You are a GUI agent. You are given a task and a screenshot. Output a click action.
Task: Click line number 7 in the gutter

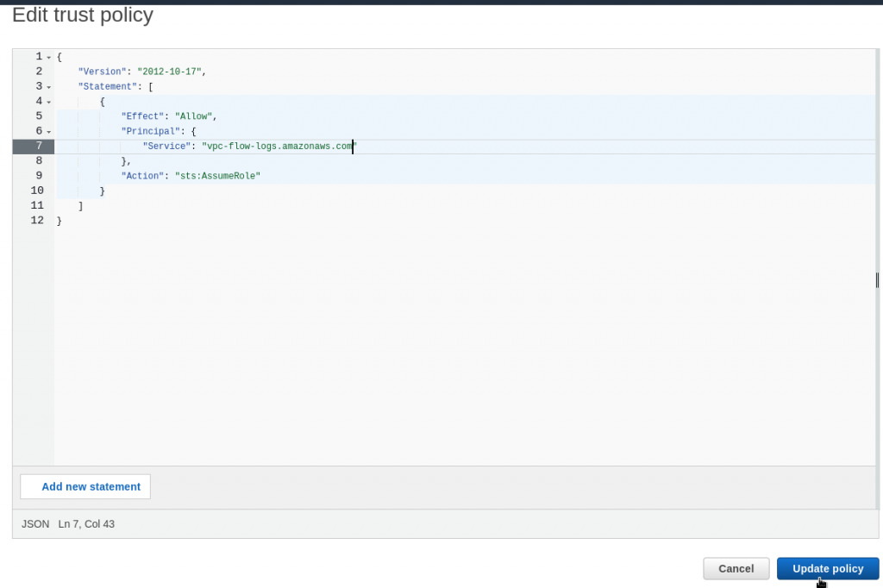click(38, 146)
